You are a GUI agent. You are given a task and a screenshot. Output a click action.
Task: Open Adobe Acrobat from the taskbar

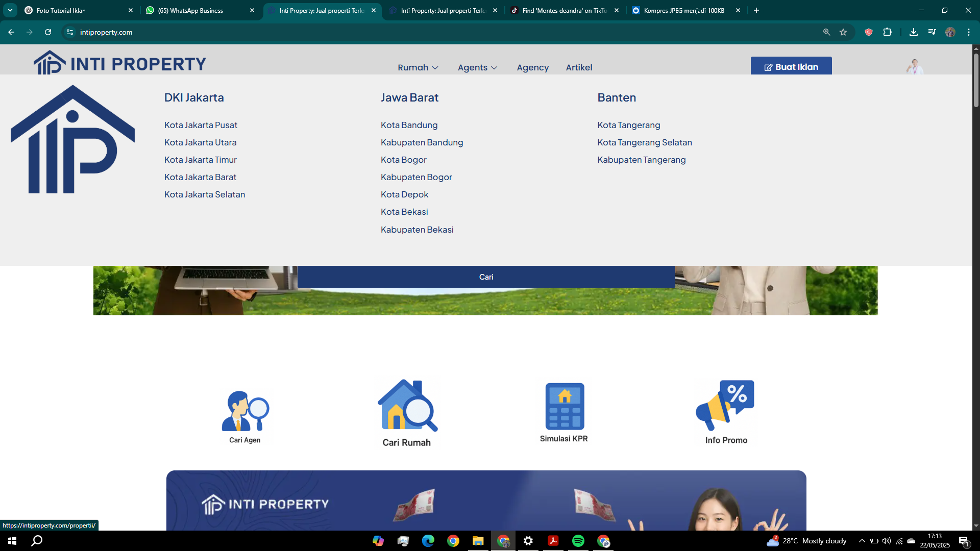[x=553, y=541]
